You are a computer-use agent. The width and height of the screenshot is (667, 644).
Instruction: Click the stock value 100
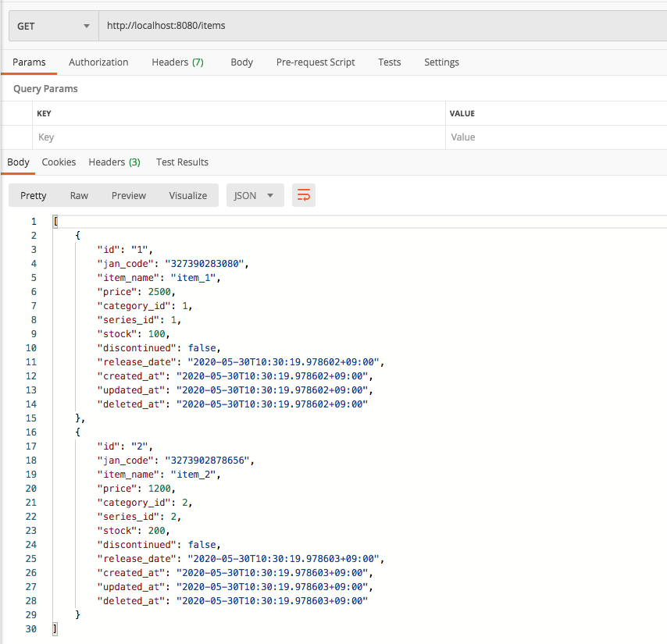[x=156, y=333]
